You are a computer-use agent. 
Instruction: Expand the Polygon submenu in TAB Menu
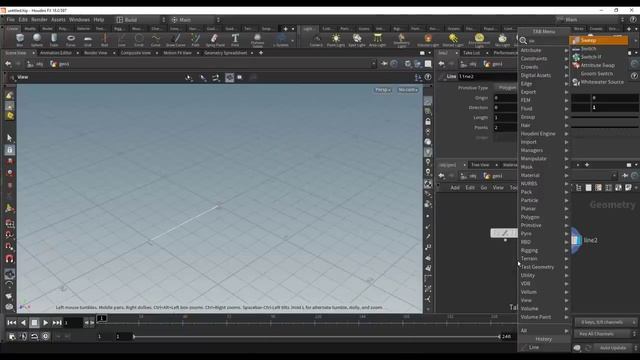(544, 217)
